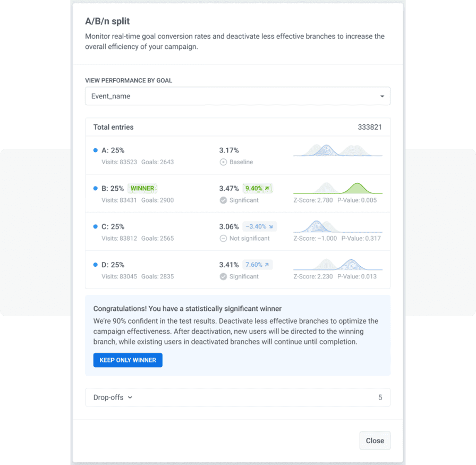Expand the Drop-offs section
This screenshot has height=465, width=476.
tap(112, 397)
